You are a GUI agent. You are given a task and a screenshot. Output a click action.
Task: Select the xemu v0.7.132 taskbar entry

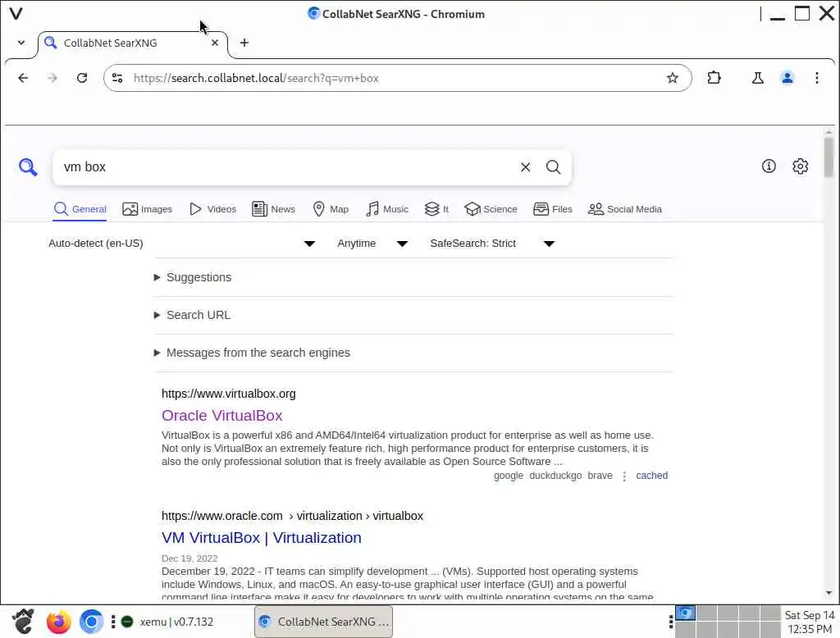tap(168, 622)
